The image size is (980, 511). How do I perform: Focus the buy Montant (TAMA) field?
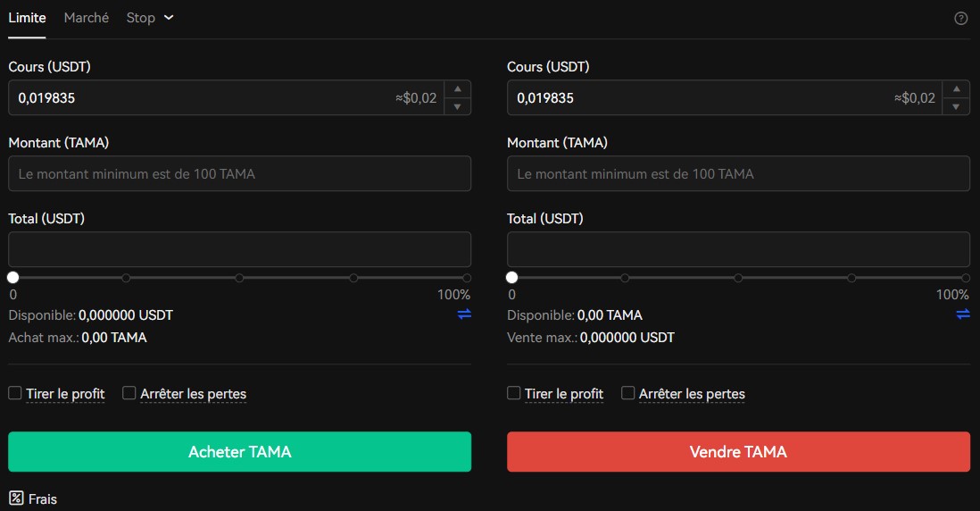point(239,173)
